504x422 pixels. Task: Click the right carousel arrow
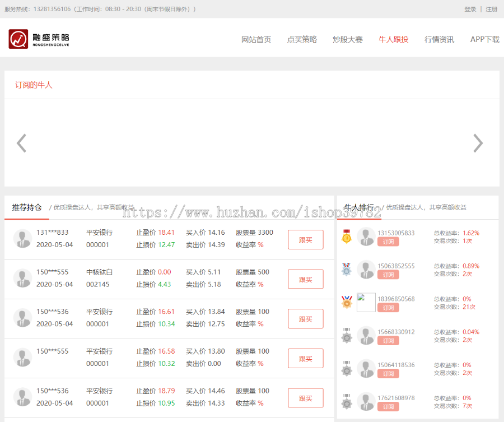coord(478,143)
